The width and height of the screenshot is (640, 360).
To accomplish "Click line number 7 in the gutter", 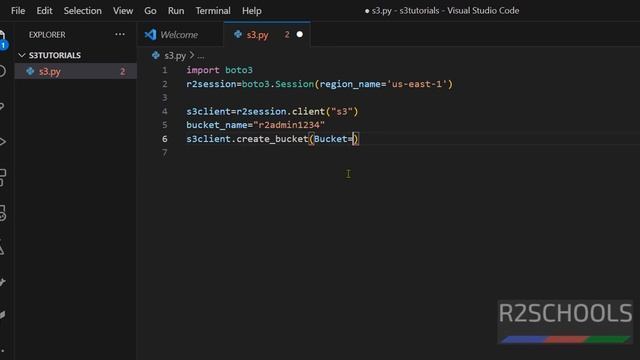I will 164,153.
